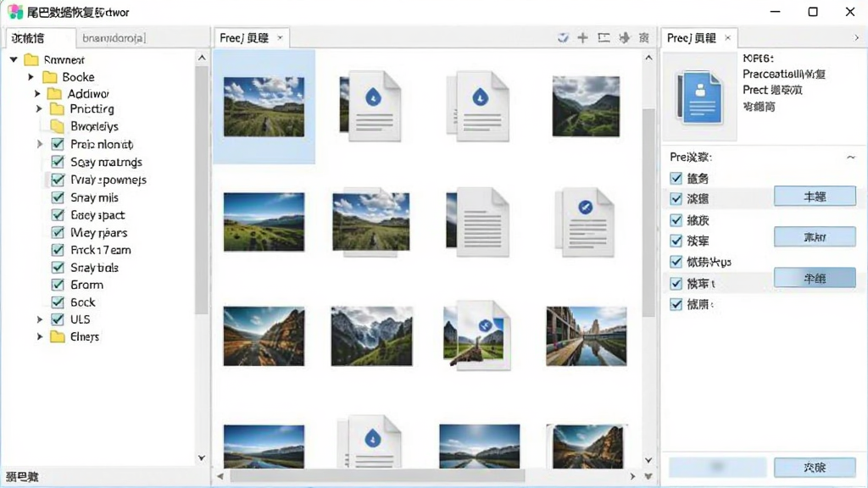
Task: Expand the Booke folder arrow
Action: 31,77
